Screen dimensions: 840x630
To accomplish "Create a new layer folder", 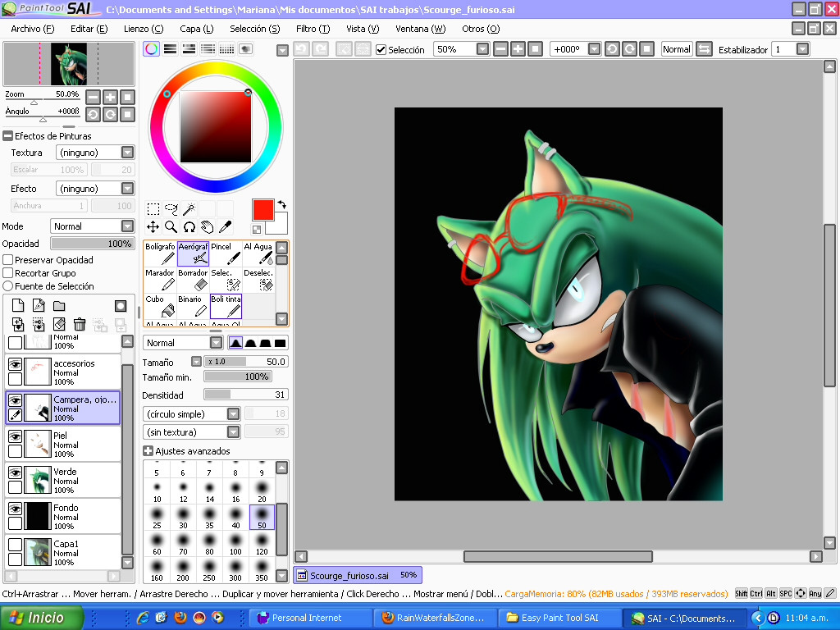I will point(59,305).
